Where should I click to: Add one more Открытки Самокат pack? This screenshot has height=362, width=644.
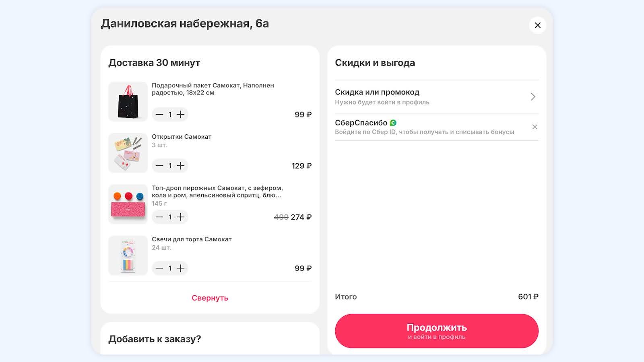pyautogui.click(x=181, y=166)
